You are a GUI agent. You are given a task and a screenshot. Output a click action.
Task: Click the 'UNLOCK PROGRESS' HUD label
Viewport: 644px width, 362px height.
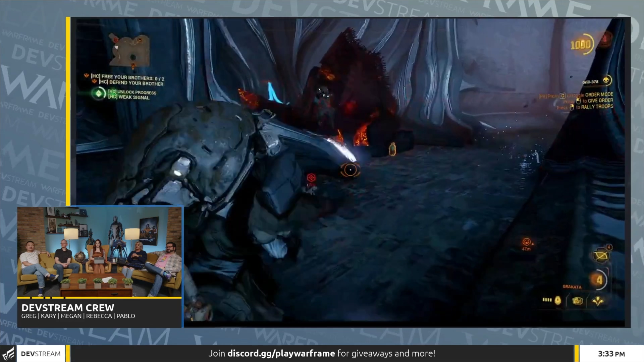132,92
